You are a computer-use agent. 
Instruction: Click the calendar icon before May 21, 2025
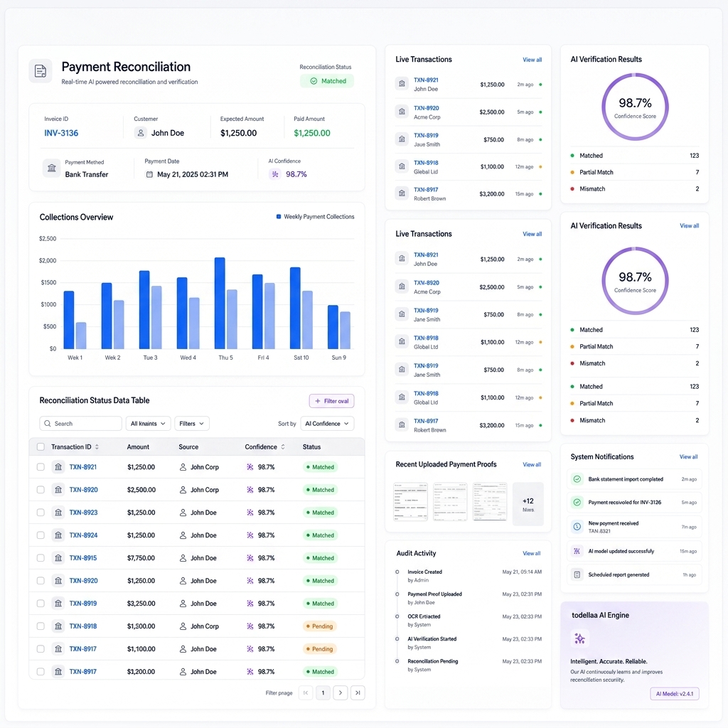point(149,175)
